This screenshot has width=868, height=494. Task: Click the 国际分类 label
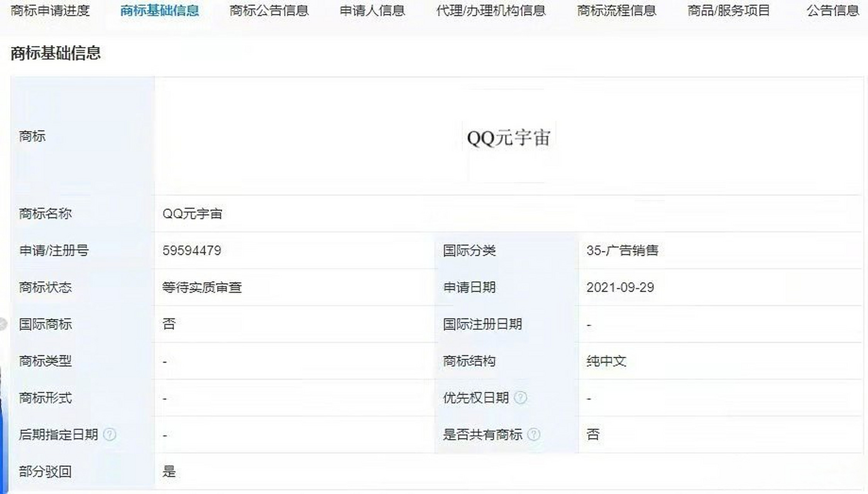click(469, 250)
